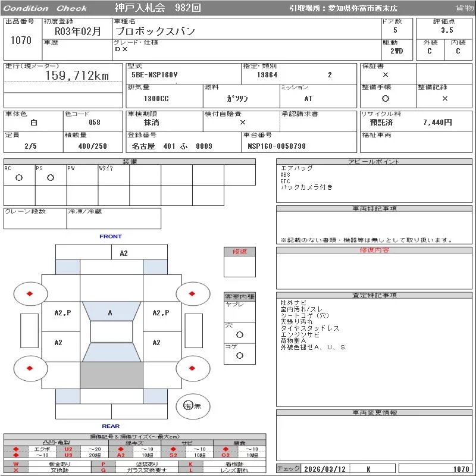Viewport: 476px width, 476px height.
Task: Toggle the PS equipment circle mark
Action: (x=51, y=177)
